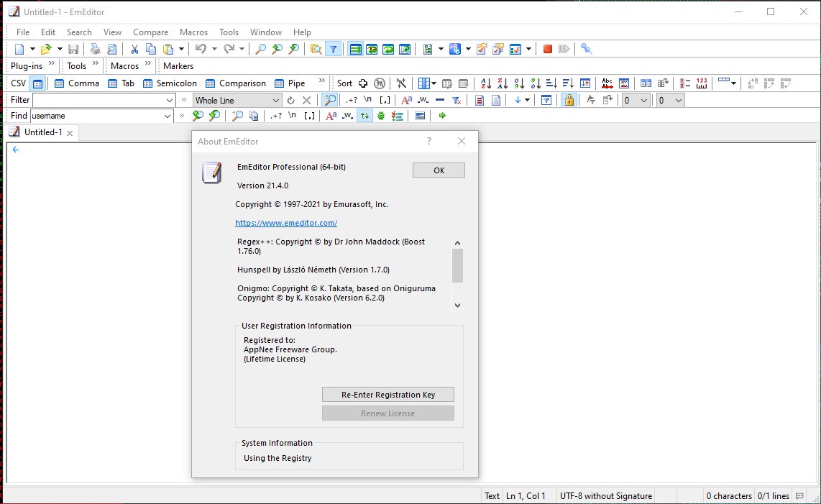Sort numbers smallest to largest icon
Viewport: 821px width, 504px height.
(x=519, y=83)
